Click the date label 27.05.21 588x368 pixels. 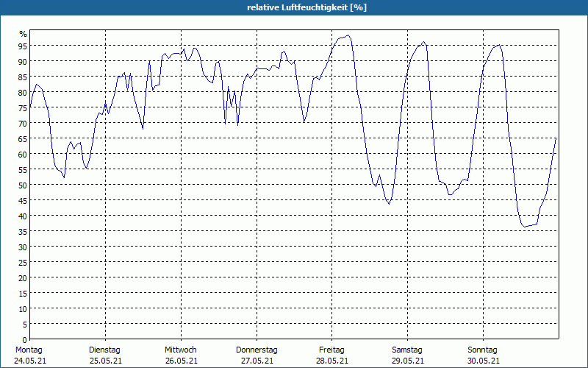[x=257, y=361]
